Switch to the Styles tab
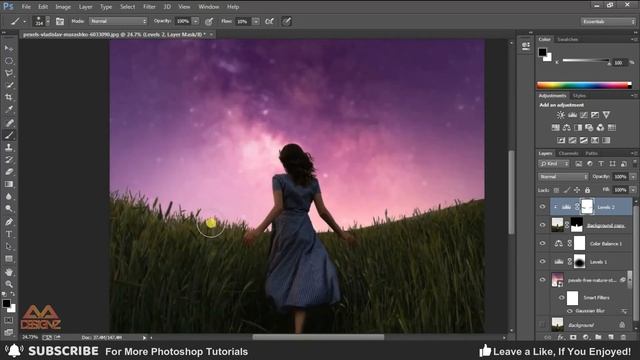The height and width of the screenshot is (360, 640). point(579,96)
